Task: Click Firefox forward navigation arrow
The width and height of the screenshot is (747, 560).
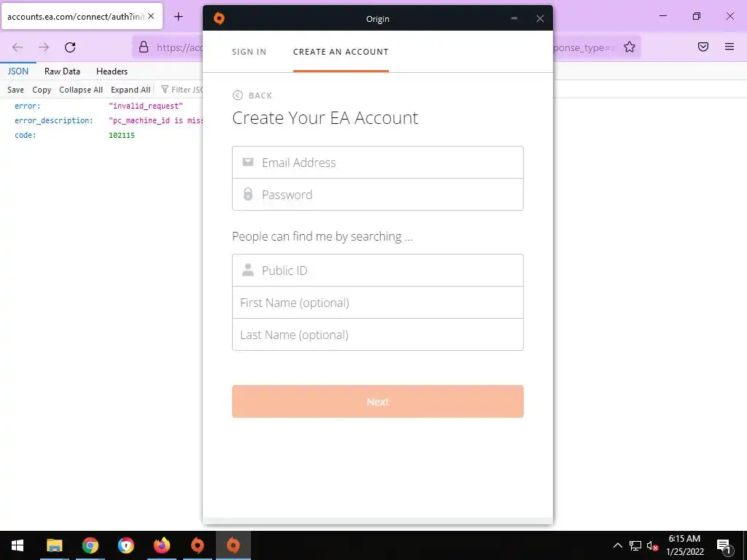Action: click(44, 47)
